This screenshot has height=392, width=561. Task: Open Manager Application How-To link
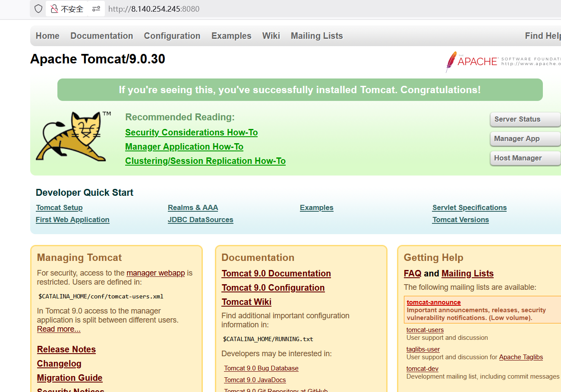pos(184,147)
